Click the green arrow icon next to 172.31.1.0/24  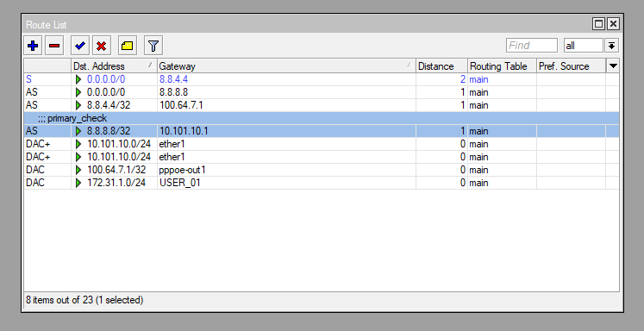click(78, 183)
